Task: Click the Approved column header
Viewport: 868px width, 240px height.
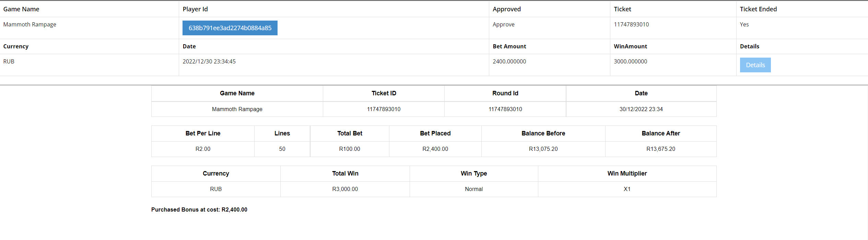Action: (506, 9)
